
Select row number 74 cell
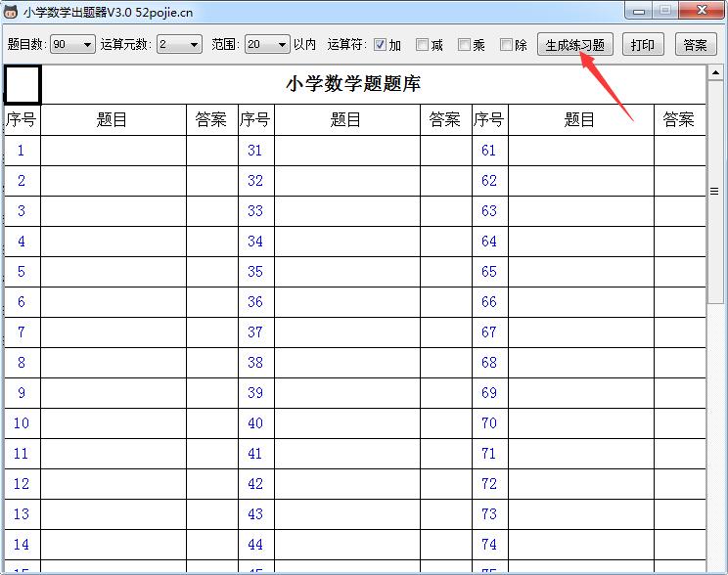coord(490,545)
